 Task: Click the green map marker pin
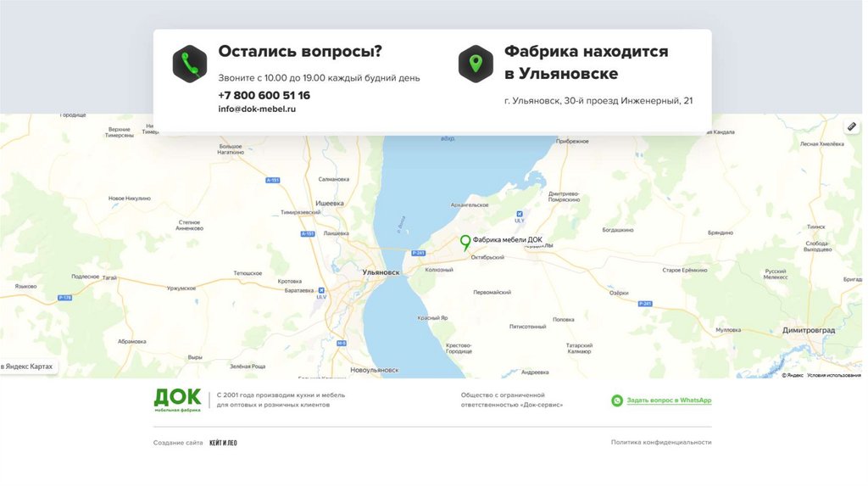coord(465,243)
